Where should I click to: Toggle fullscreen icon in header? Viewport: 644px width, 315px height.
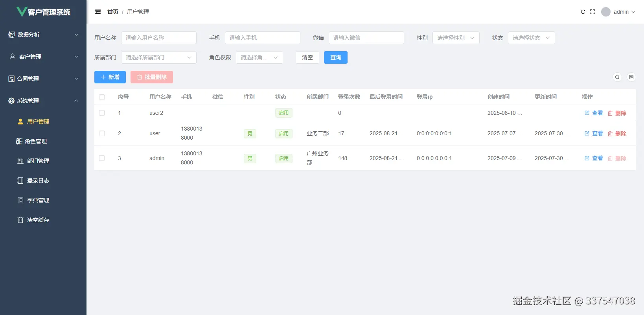coord(592,12)
